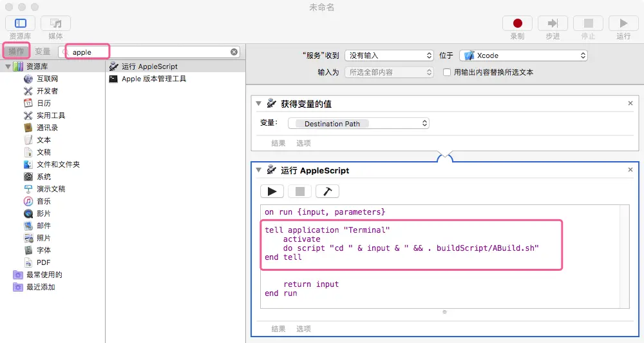The image size is (644, 343).
Task: Collapse the 获得变量的值 action
Action: coord(258,104)
